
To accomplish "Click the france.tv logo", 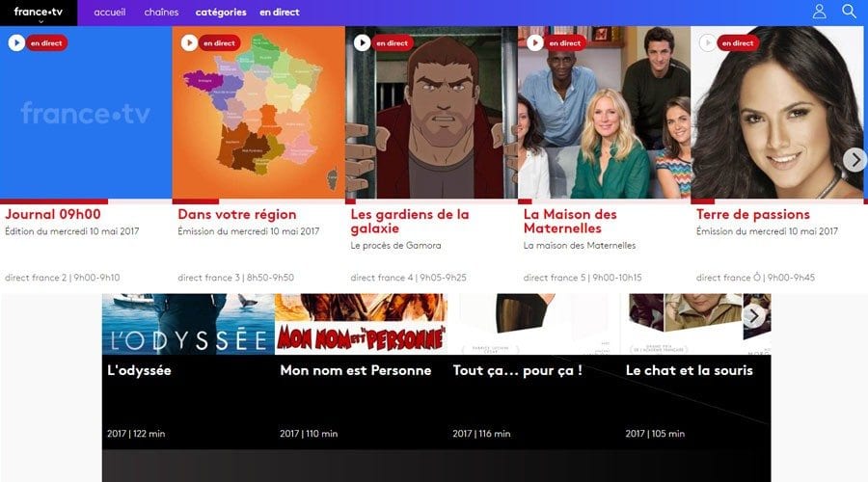I will pyautogui.click(x=39, y=11).
